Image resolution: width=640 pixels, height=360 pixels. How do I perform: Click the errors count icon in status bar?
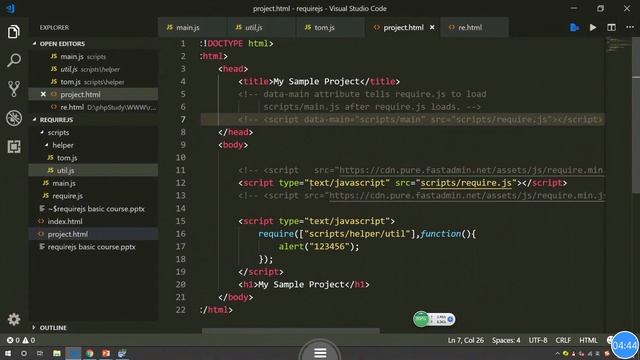(x=13, y=340)
